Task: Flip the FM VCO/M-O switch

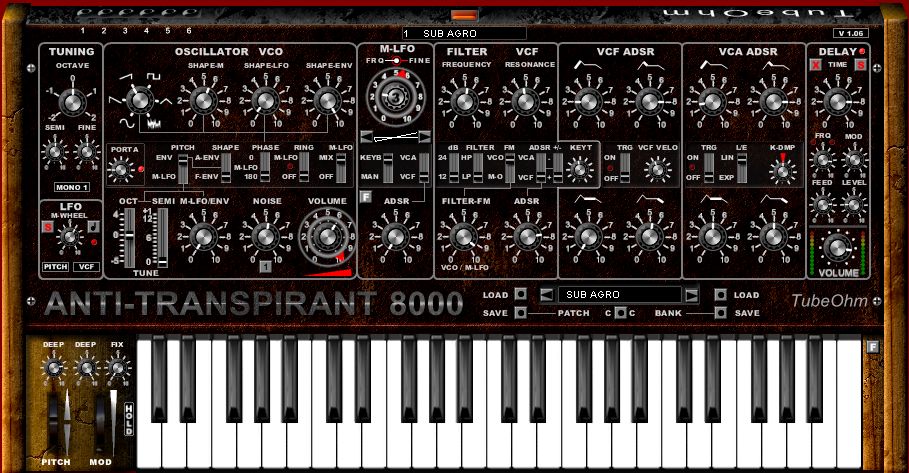Action: click(x=510, y=168)
